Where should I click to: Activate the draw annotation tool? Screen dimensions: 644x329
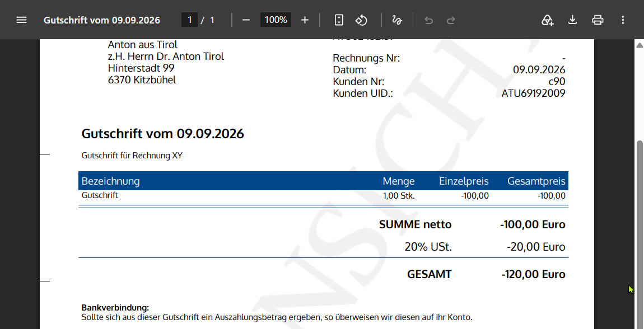[x=397, y=20]
